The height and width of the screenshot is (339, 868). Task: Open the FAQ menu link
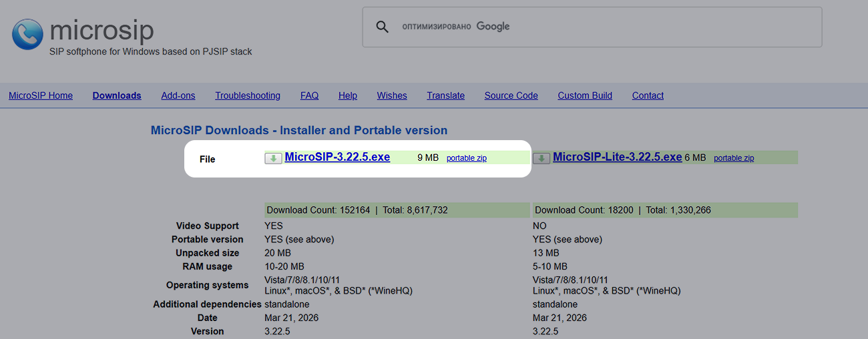tap(310, 95)
